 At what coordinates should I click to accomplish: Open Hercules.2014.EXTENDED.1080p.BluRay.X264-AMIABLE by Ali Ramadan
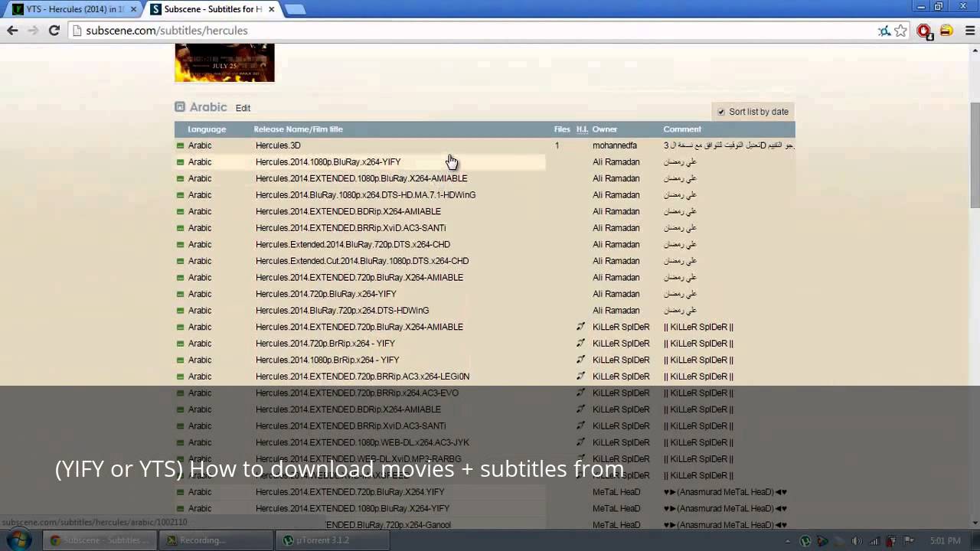(361, 178)
